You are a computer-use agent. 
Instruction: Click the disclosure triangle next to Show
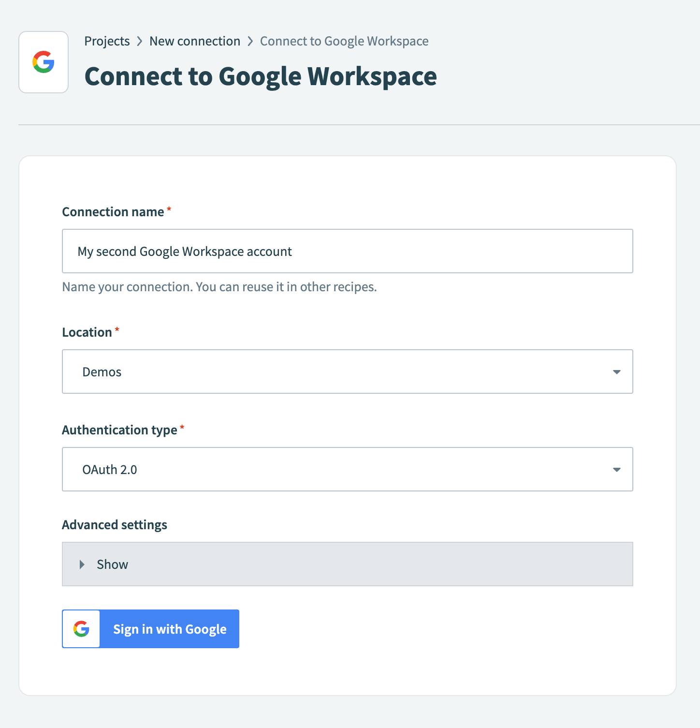pyautogui.click(x=81, y=564)
